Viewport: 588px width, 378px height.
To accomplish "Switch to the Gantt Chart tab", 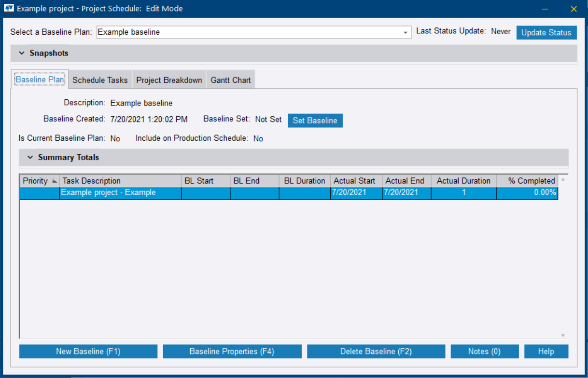I will 231,80.
